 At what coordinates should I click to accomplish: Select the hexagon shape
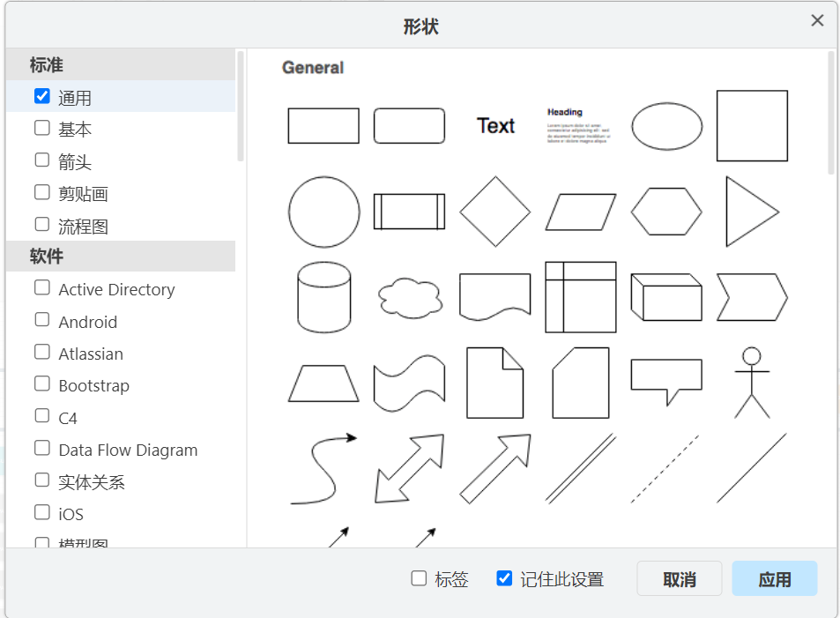[x=666, y=212]
